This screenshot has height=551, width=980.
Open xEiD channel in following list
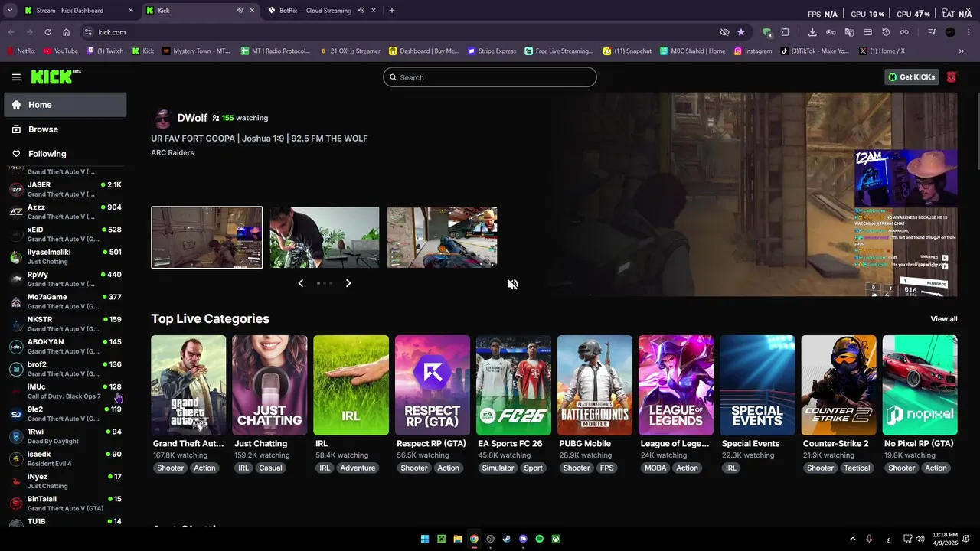65,234
